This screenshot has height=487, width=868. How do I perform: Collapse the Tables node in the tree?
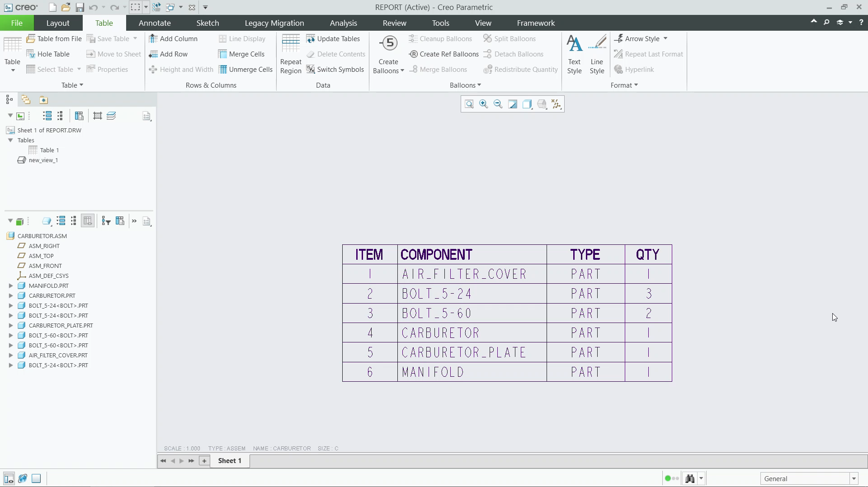pyautogui.click(x=10, y=140)
